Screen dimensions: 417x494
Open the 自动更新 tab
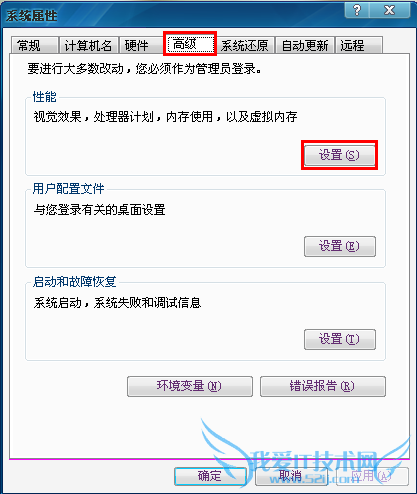pyautogui.click(x=305, y=45)
